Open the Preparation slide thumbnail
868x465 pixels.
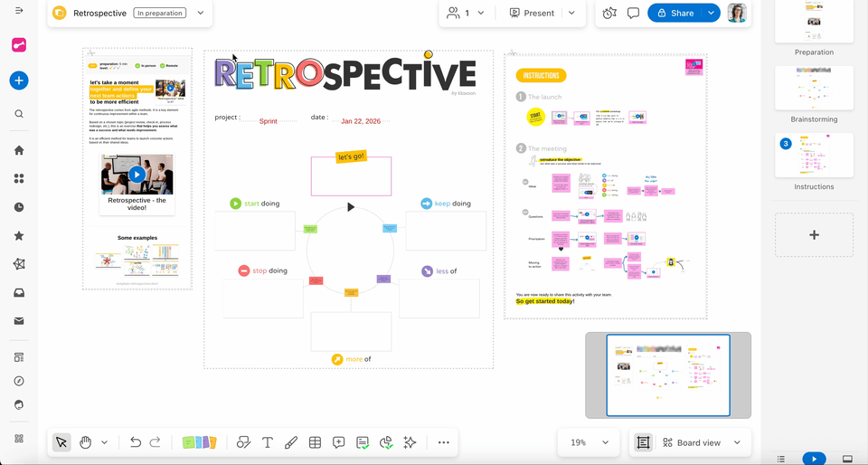pos(814,21)
